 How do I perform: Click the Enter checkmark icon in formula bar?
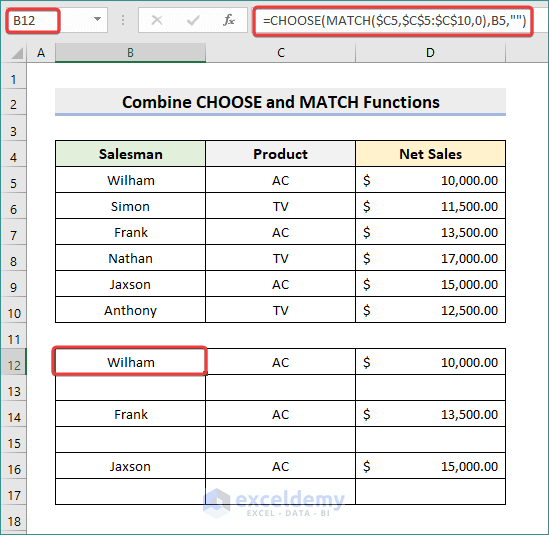click(x=193, y=20)
